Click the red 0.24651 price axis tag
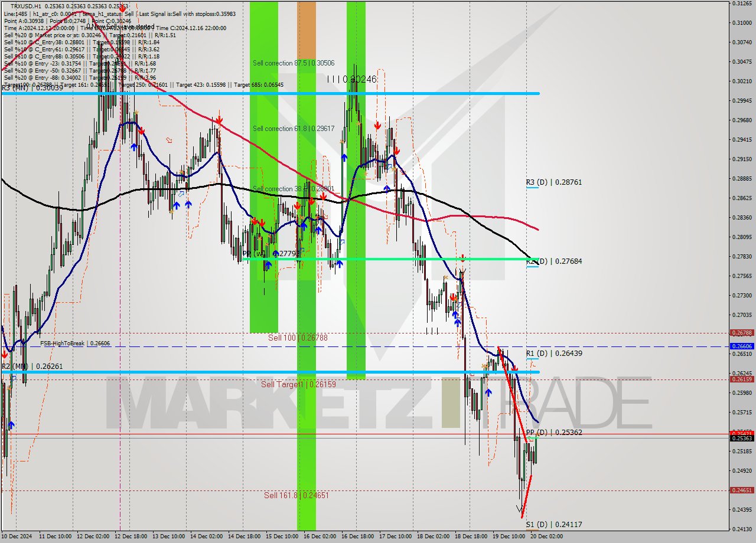The image size is (756, 543). click(x=742, y=490)
